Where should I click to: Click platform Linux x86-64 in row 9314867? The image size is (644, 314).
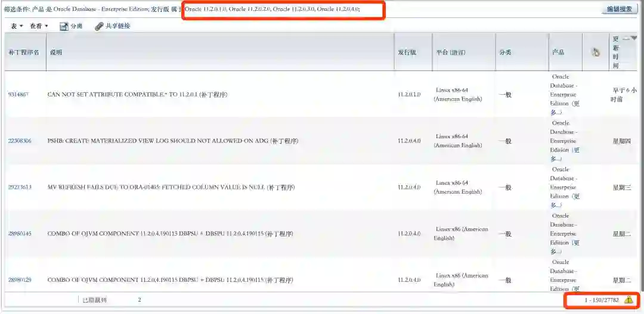(458, 94)
